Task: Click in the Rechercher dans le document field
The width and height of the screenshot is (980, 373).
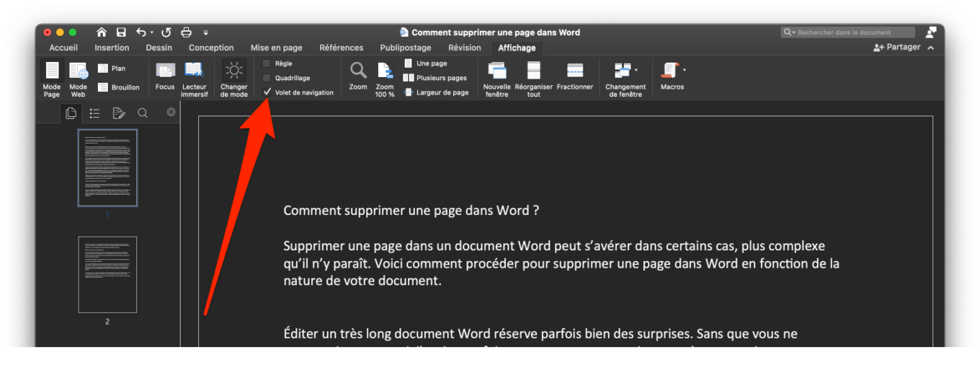Action: tap(848, 32)
